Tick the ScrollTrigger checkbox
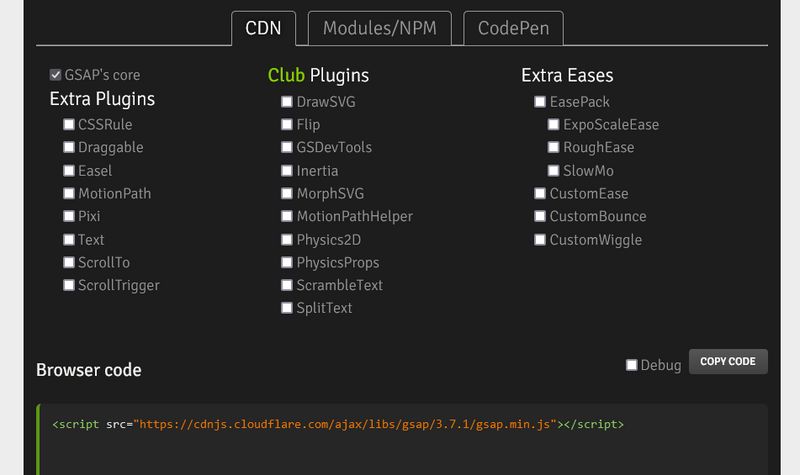Image resolution: width=800 pixels, height=475 pixels. click(69, 286)
